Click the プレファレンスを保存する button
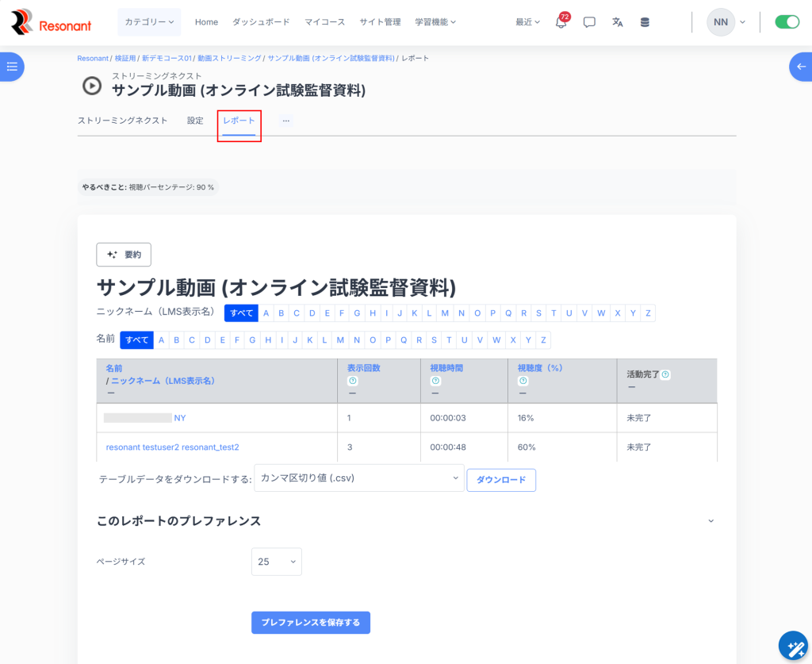Viewport: 812px width, 664px height. click(x=310, y=623)
